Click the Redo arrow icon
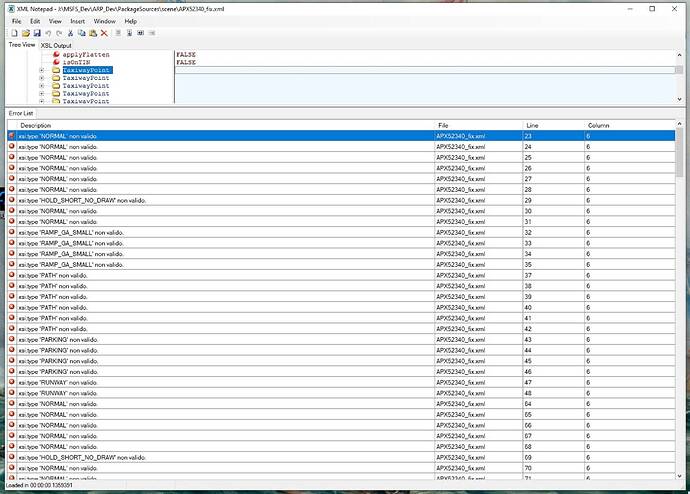The width and height of the screenshot is (690, 494). [59, 33]
